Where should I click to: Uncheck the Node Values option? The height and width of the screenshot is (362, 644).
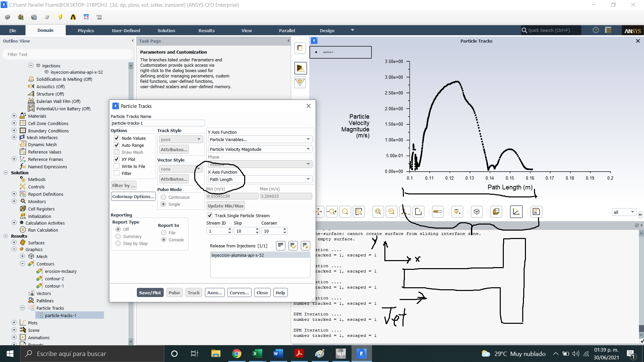[117, 138]
